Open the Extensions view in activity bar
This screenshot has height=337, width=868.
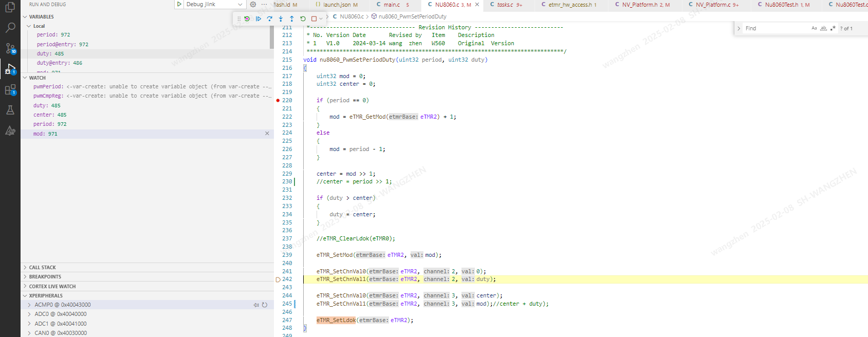coord(10,90)
